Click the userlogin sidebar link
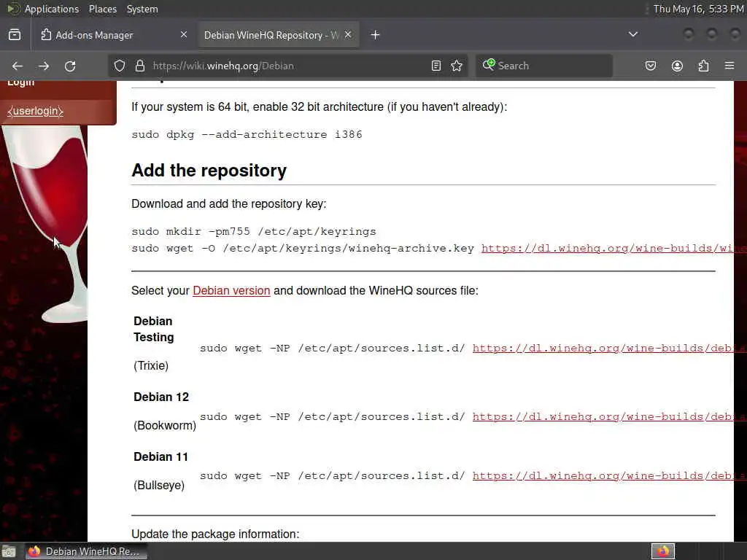Viewport: 747px width, 560px height. point(35,111)
